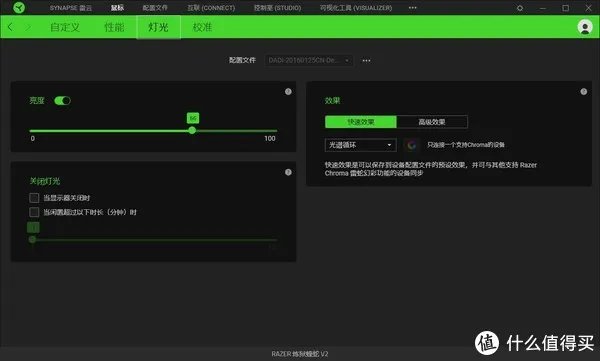Check 'when display is turned off' option

(x=34, y=198)
